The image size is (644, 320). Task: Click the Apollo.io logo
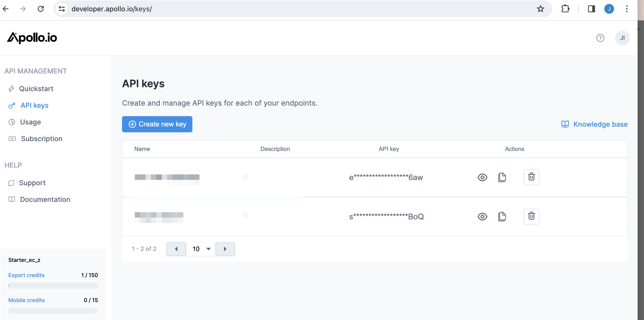pyautogui.click(x=32, y=38)
